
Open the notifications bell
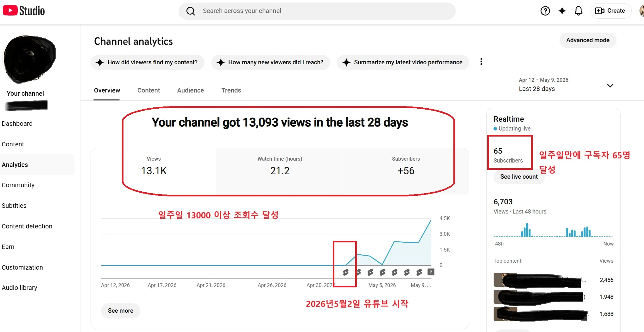[x=578, y=11]
